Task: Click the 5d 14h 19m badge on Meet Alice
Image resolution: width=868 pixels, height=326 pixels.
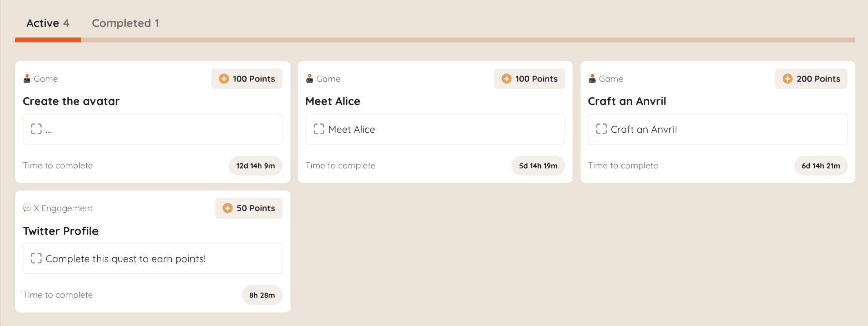Action: pyautogui.click(x=538, y=165)
